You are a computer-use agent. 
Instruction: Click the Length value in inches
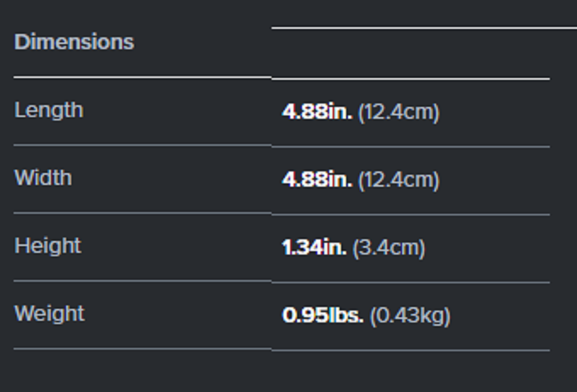pyautogui.click(x=317, y=112)
